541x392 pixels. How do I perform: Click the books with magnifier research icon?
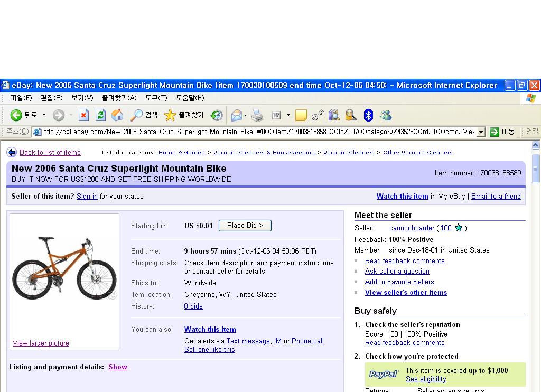tap(334, 115)
